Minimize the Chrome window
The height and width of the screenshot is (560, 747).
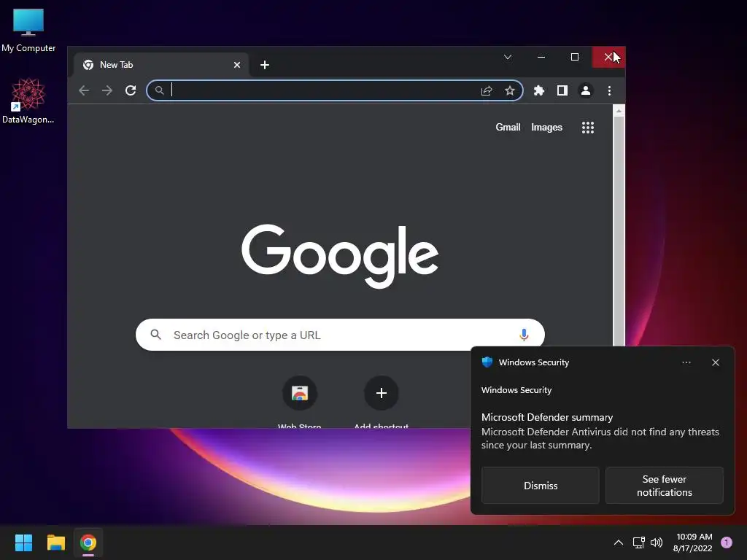(541, 57)
